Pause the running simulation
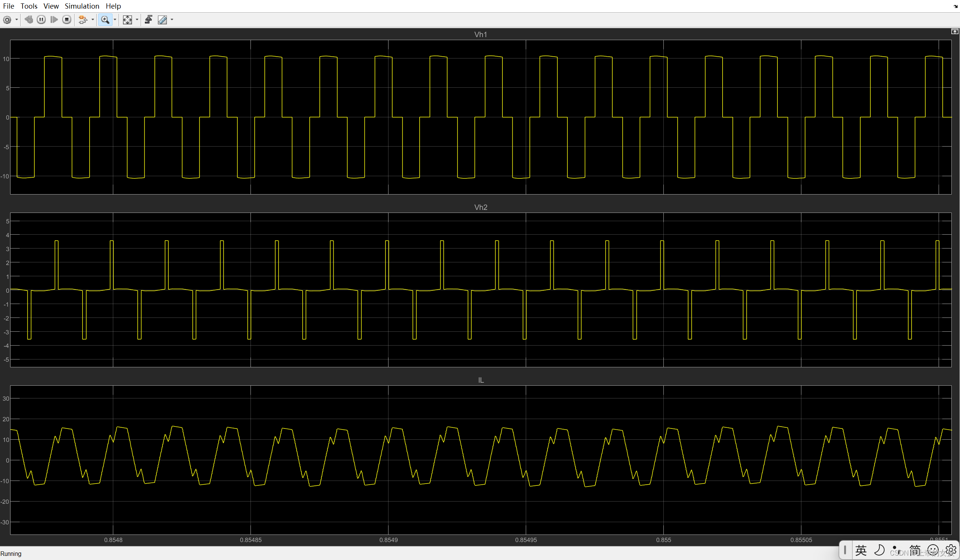 (x=41, y=20)
